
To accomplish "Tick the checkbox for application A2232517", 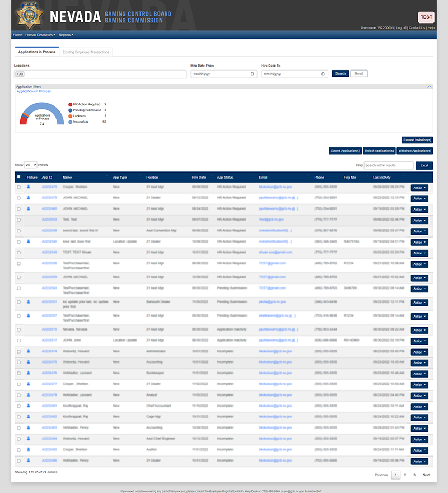I will point(19,341).
